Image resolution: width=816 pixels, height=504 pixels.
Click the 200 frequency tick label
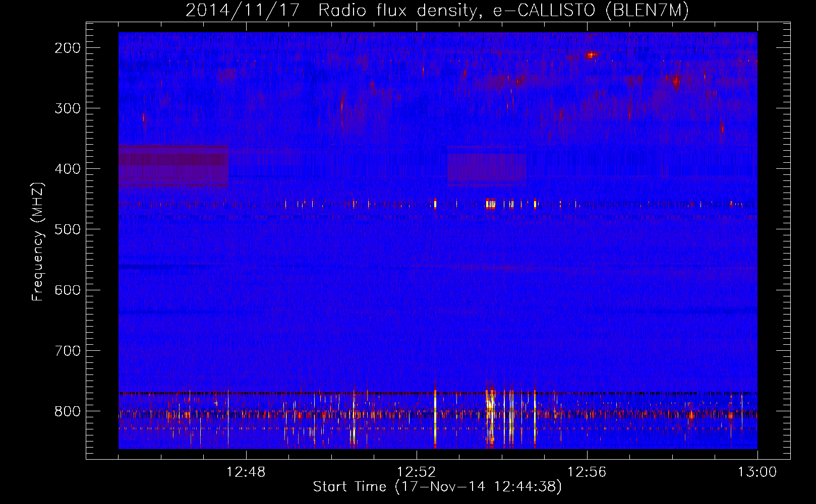pos(68,48)
